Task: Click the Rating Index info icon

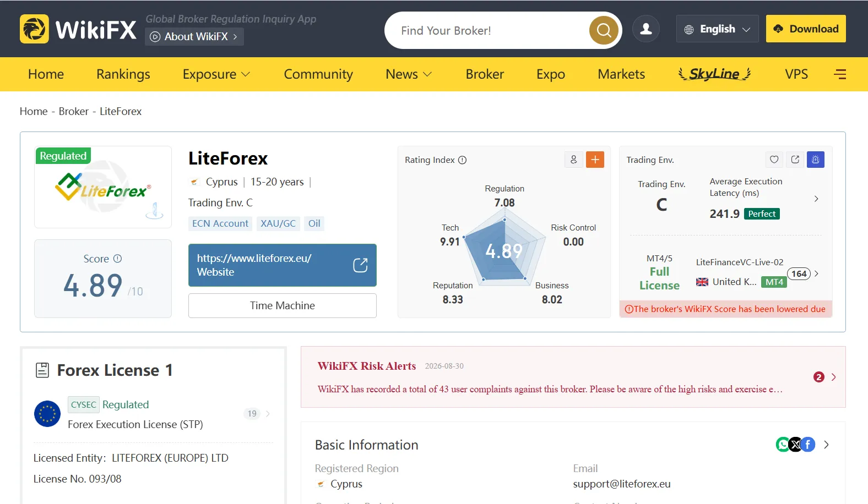Action: (463, 160)
